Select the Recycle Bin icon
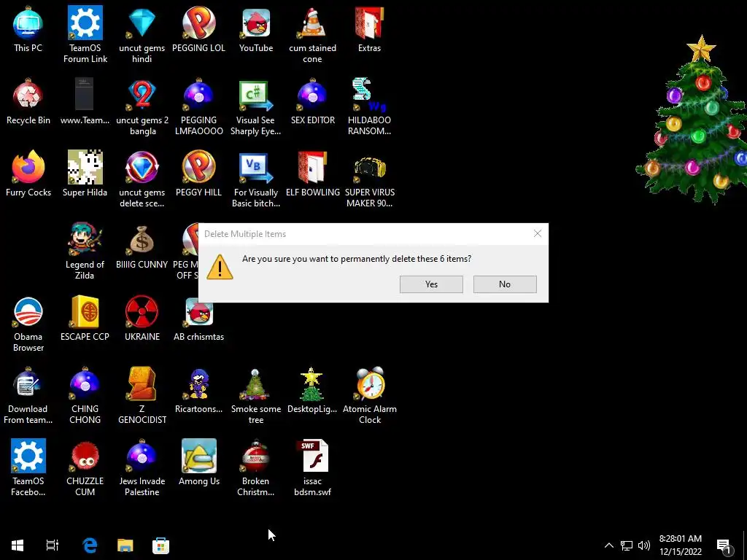Screen dimensions: 747x560 click(28, 101)
